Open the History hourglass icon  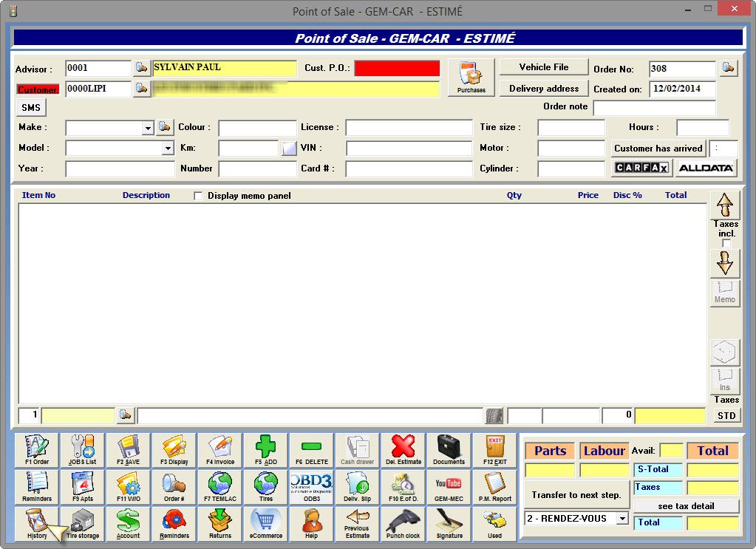pyautogui.click(x=37, y=524)
